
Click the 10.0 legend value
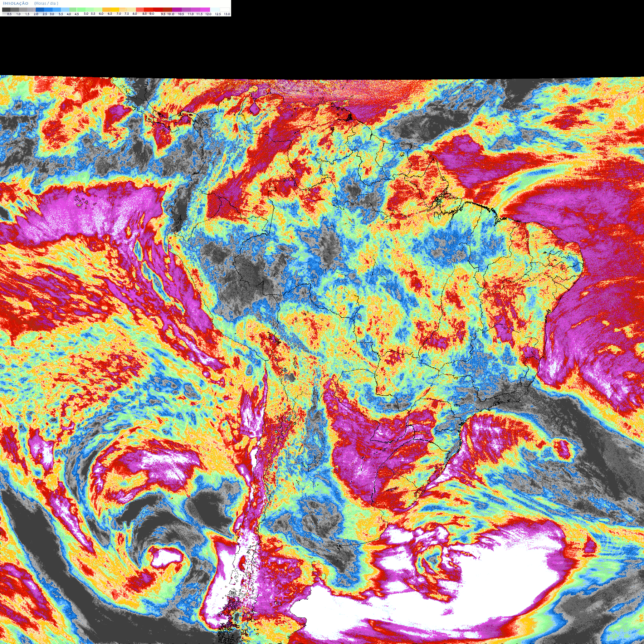click(171, 14)
